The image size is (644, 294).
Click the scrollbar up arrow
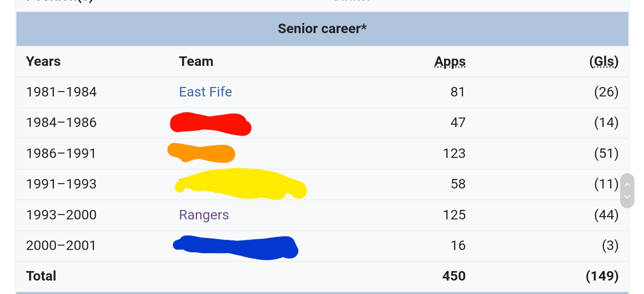tap(627, 185)
